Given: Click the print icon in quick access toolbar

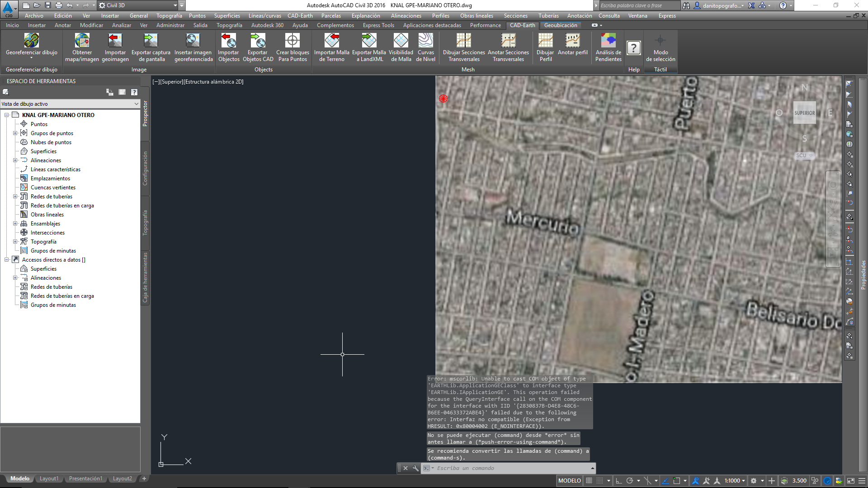Looking at the screenshot, I should [x=58, y=5].
